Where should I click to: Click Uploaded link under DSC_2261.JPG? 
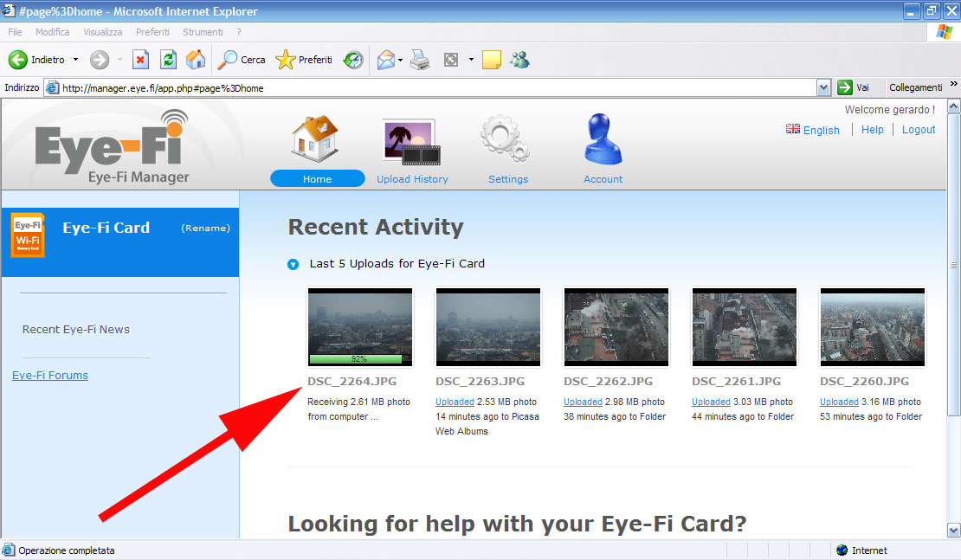click(x=711, y=402)
